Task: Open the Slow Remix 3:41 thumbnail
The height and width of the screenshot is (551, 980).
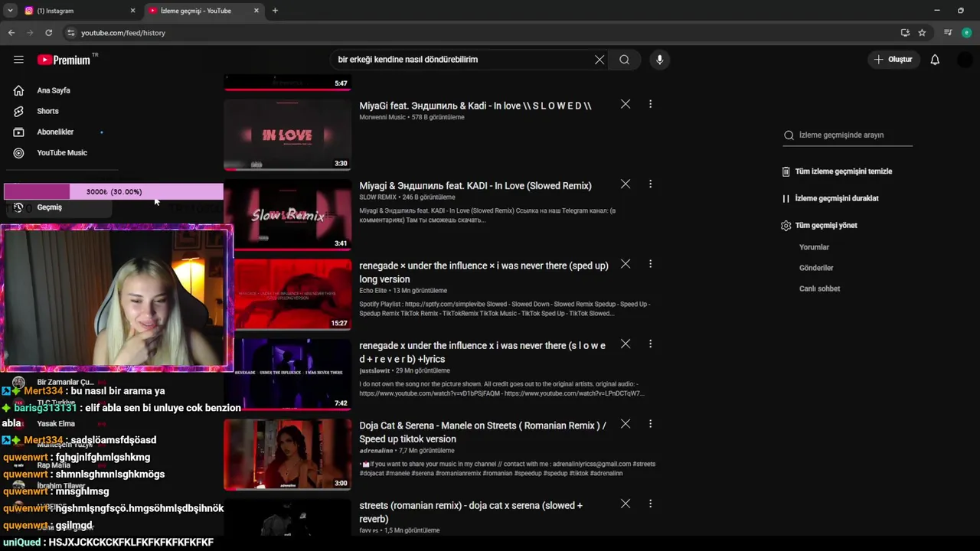Action: pos(287,214)
